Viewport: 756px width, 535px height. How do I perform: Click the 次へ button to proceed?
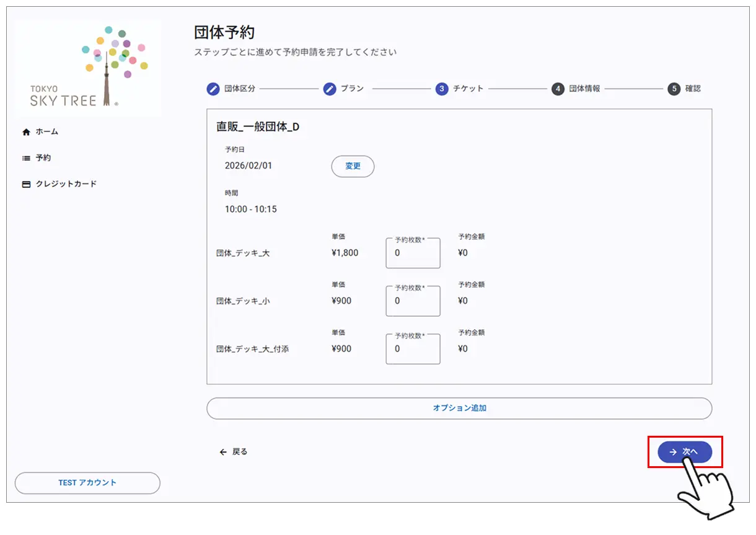pos(683,453)
